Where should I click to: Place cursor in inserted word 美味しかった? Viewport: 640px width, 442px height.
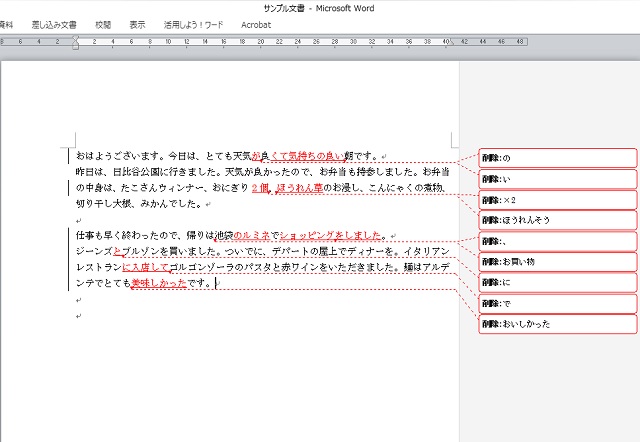tap(158, 284)
